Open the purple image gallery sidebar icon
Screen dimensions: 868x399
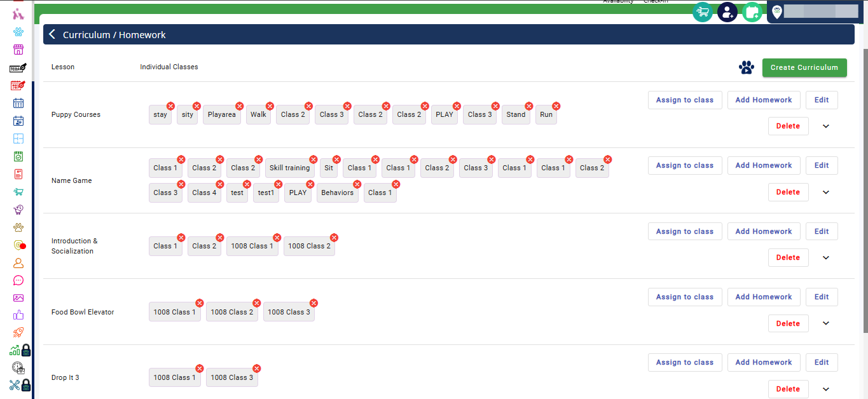tap(18, 298)
